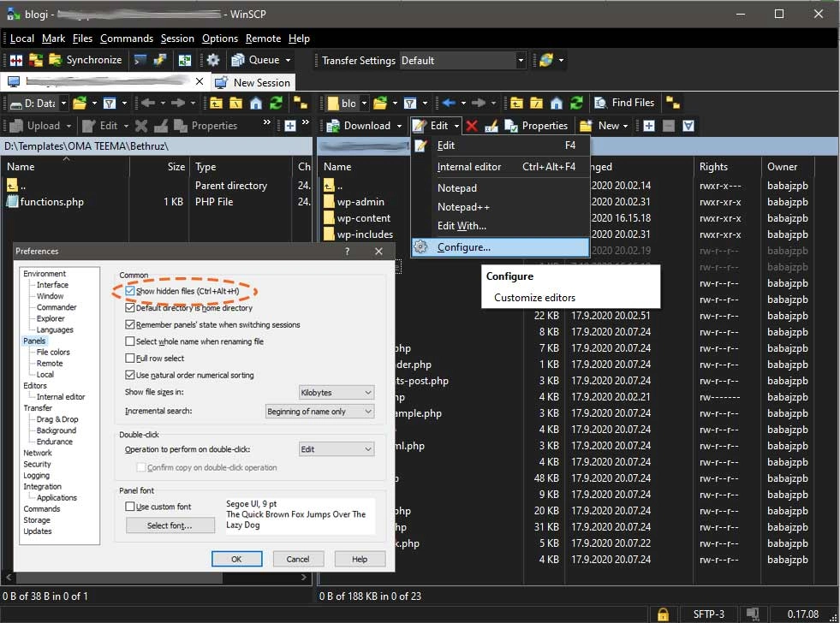Toggle Show hidden files checkbox
The width and height of the screenshot is (840, 623).
point(130,292)
